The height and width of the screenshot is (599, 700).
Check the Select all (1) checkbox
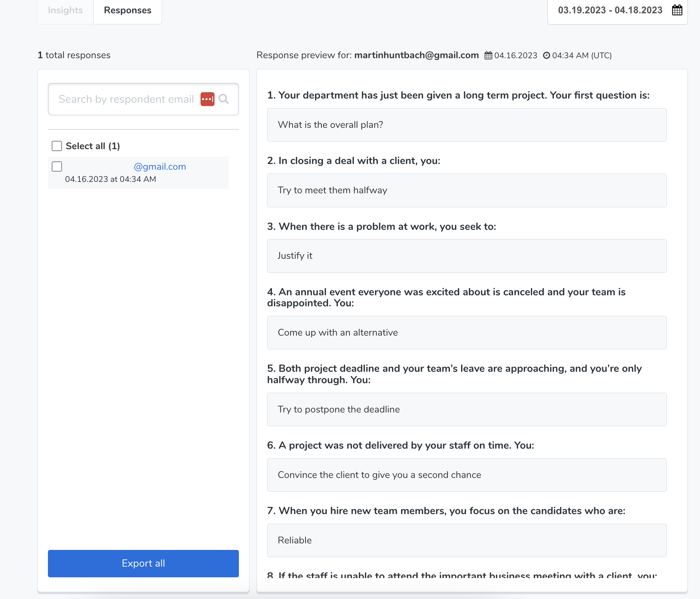coord(57,146)
